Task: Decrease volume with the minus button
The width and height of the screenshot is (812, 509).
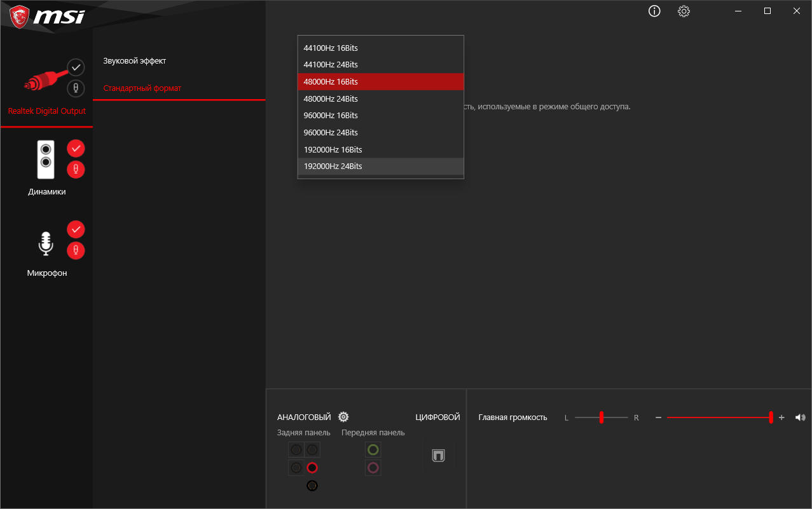Action: click(659, 417)
